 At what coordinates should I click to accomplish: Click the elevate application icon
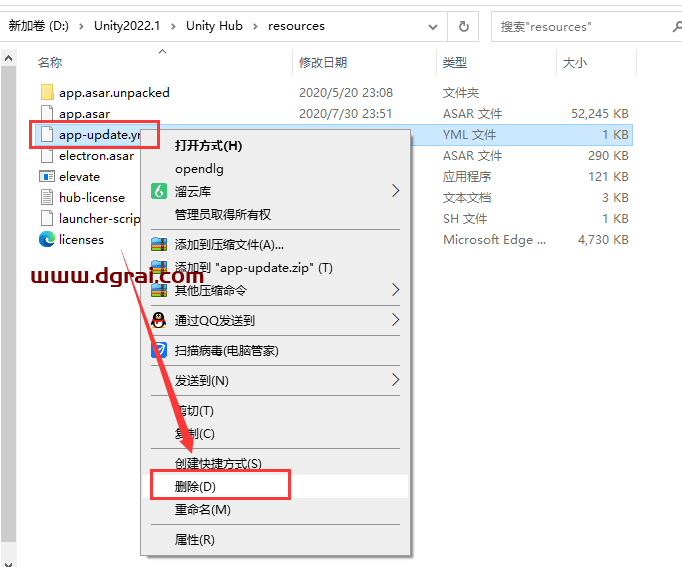[x=47, y=176]
